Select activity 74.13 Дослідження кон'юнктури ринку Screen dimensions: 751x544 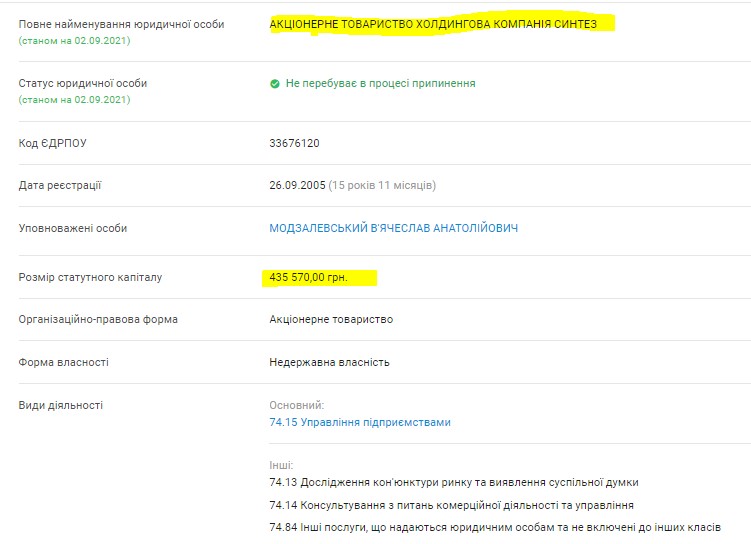(x=453, y=482)
